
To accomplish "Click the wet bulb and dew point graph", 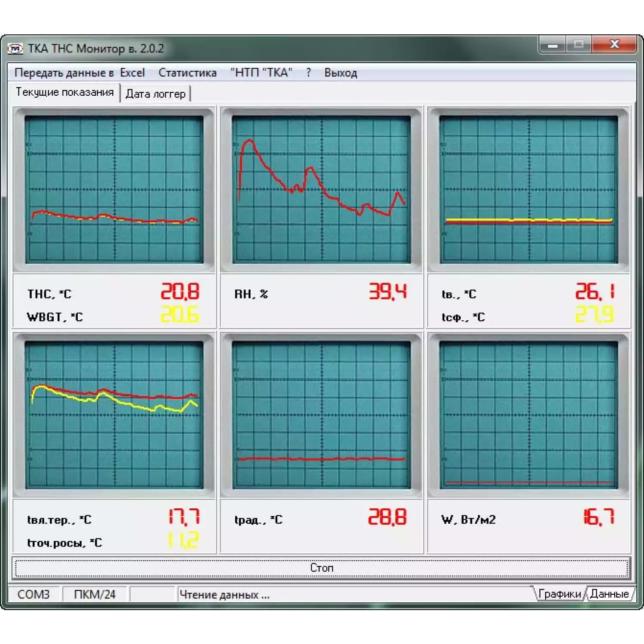I will [x=114, y=415].
